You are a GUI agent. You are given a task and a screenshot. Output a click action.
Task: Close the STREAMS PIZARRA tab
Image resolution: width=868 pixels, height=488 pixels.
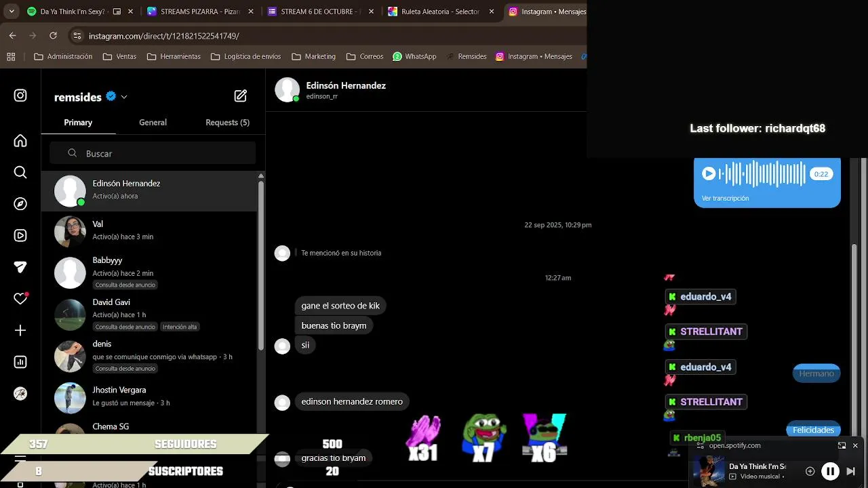coord(251,12)
